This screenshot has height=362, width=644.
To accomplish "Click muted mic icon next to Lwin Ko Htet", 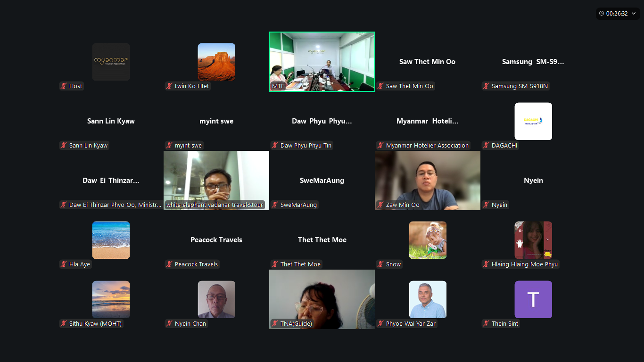I will (x=169, y=86).
